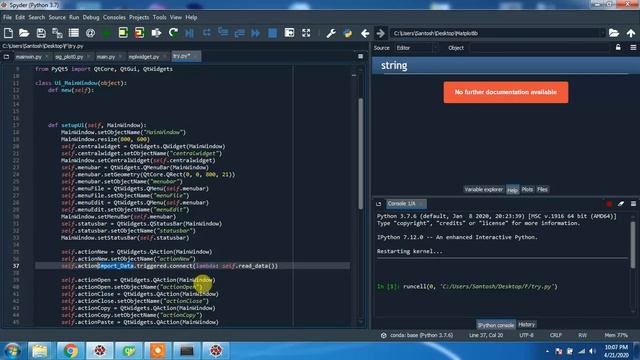Viewport: 640px width, 360px height.
Task: Open the Source menu
Action: coord(57,18)
